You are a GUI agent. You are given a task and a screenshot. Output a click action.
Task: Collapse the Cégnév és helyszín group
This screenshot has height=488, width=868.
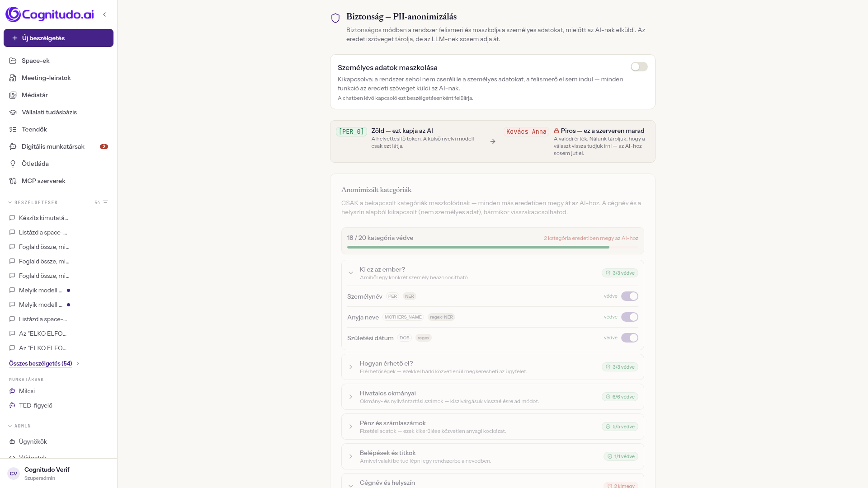coord(351,485)
